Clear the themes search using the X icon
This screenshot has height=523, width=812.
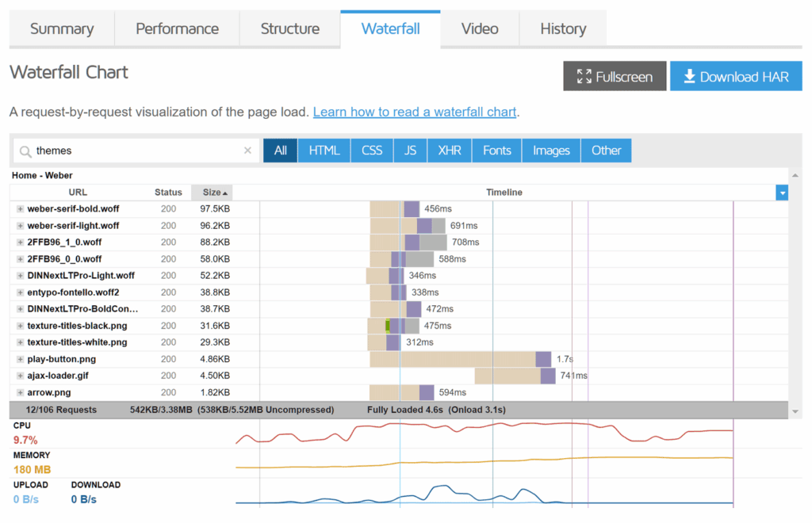247,150
